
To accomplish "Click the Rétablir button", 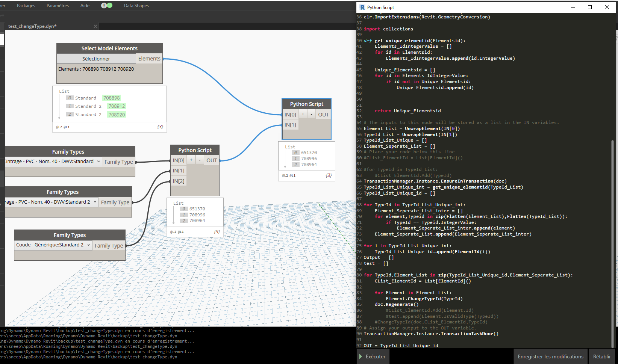I will point(602,356).
